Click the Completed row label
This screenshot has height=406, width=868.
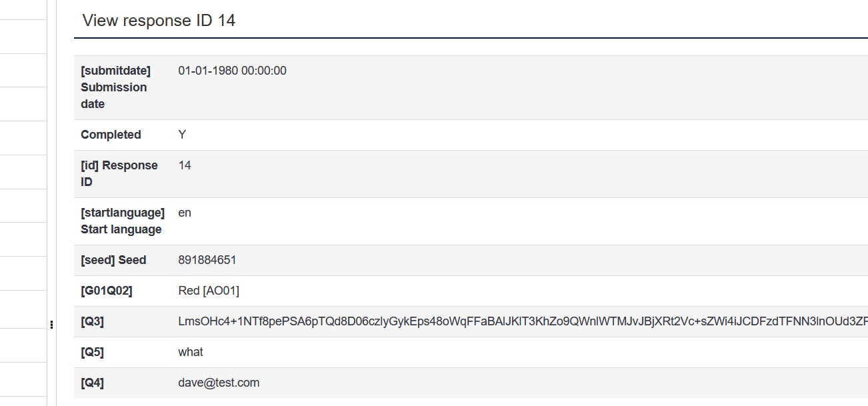pyautogui.click(x=111, y=135)
